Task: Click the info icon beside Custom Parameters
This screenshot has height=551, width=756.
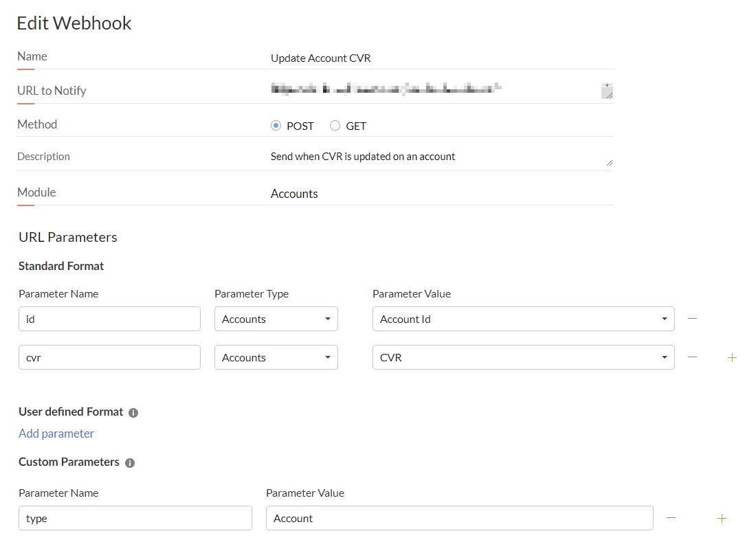Action: [x=130, y=462]
